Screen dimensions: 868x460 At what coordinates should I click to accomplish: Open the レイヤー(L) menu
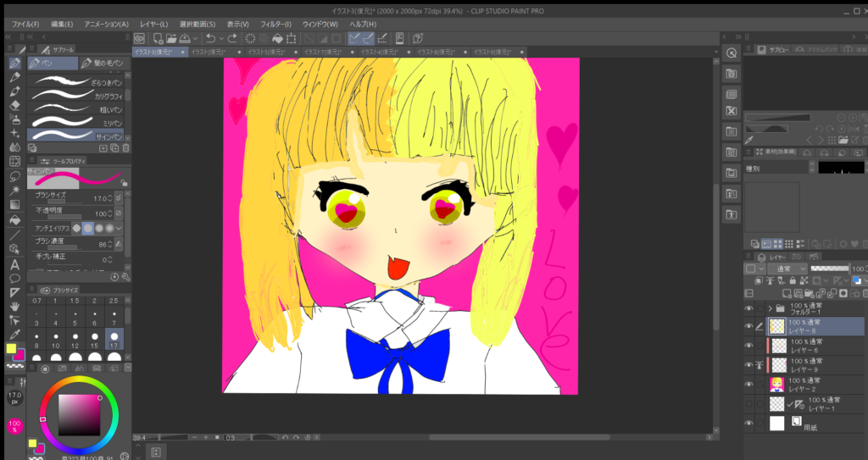click(153, 25)
